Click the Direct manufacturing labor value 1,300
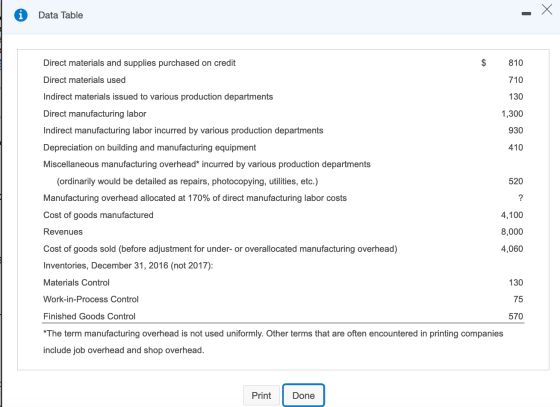 (x=512, y=114)
